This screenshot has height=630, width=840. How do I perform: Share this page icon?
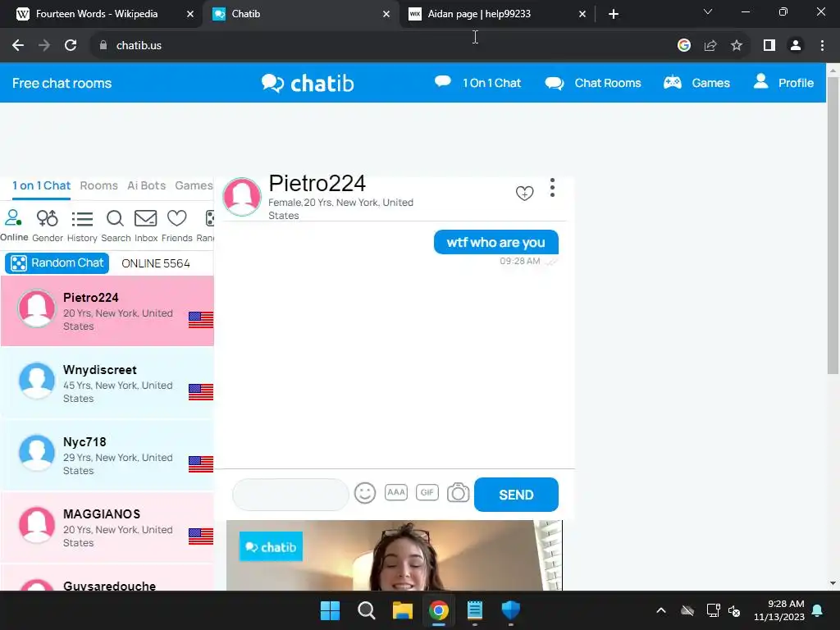[710, 46]
